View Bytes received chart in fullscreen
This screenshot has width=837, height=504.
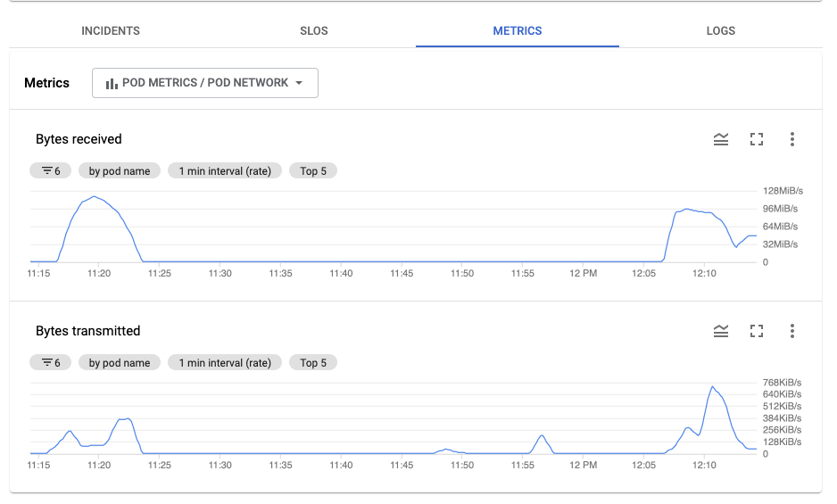click(x=757, y=139)
